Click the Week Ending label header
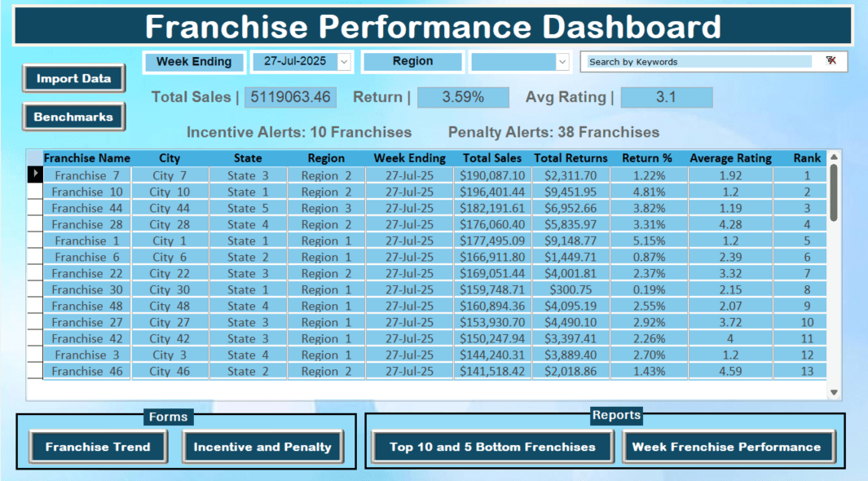The image size is (868, 481). point(194,62)
